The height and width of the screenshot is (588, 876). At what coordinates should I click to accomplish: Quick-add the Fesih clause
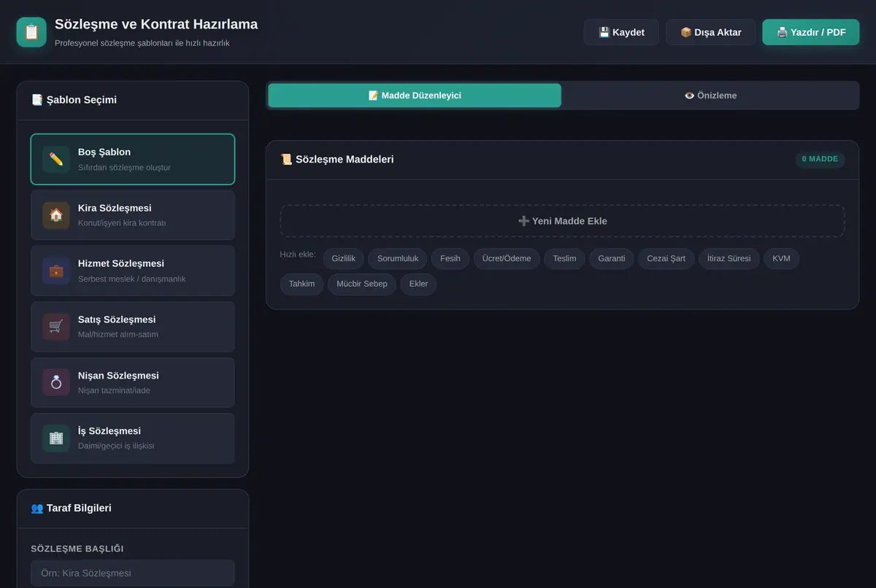point(450,259)
